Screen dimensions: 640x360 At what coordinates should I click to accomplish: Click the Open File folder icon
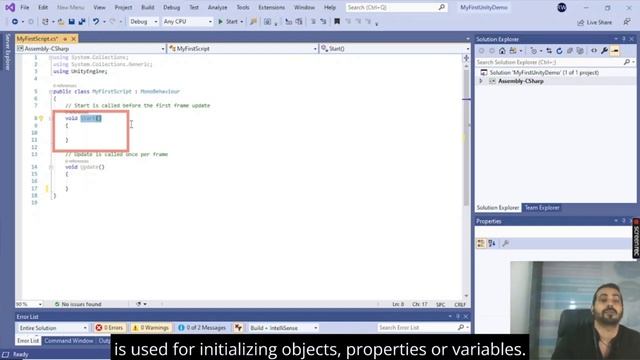(61, 22)
